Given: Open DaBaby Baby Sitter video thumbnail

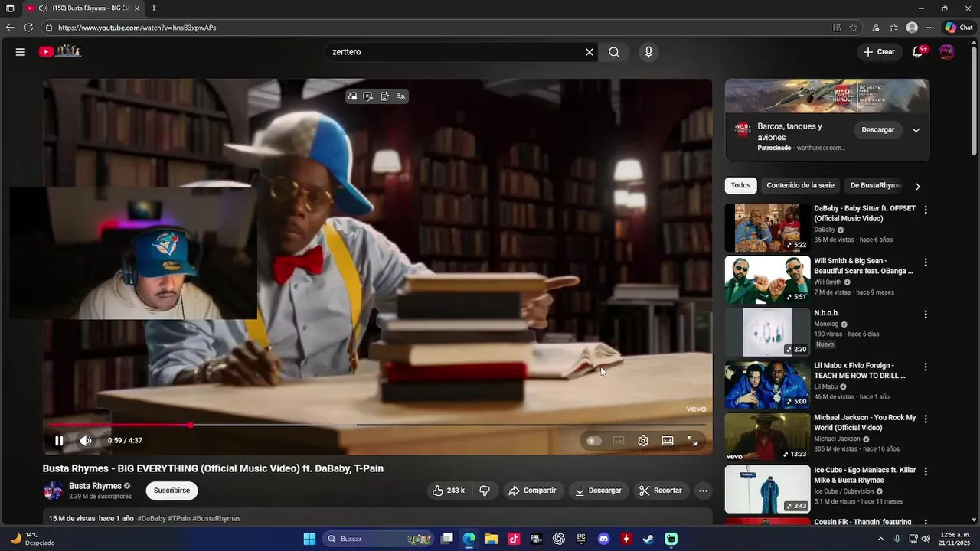Looking at the screenshot, I should tap(767, 228).
